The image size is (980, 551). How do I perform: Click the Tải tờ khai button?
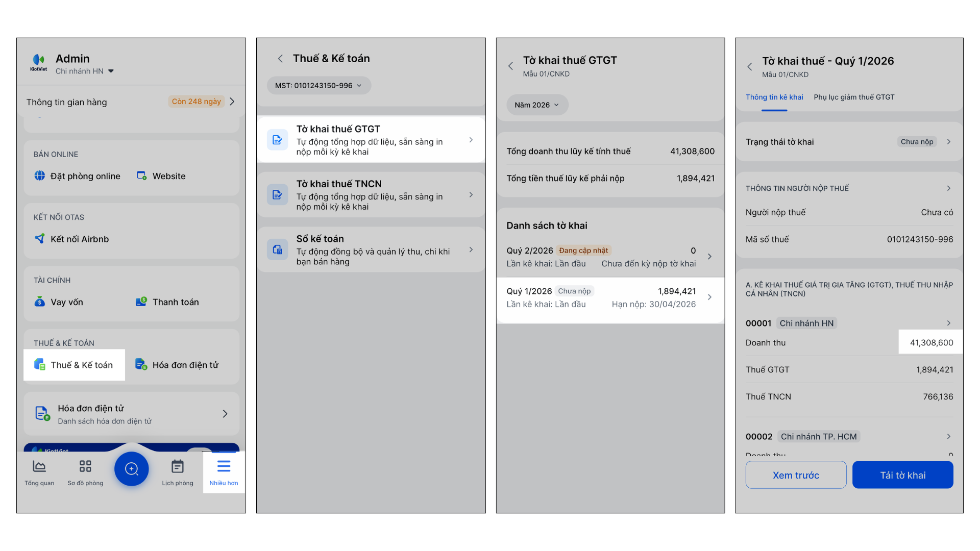coord(902,475)
